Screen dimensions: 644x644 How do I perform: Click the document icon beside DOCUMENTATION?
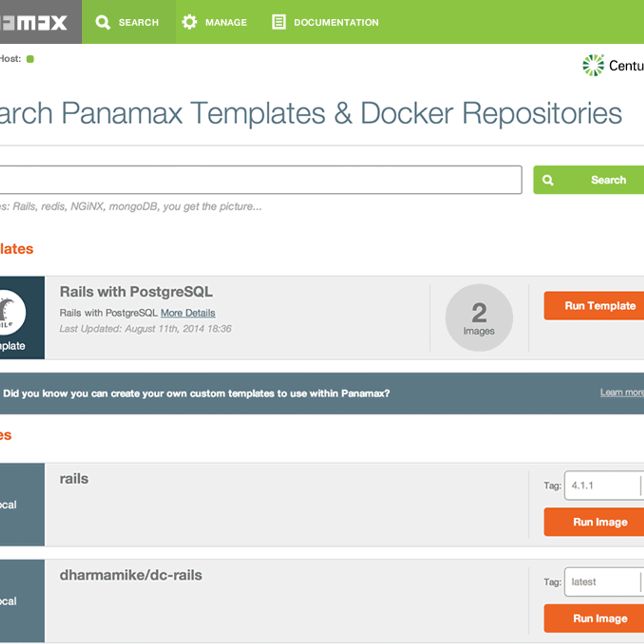pos(279,22)
